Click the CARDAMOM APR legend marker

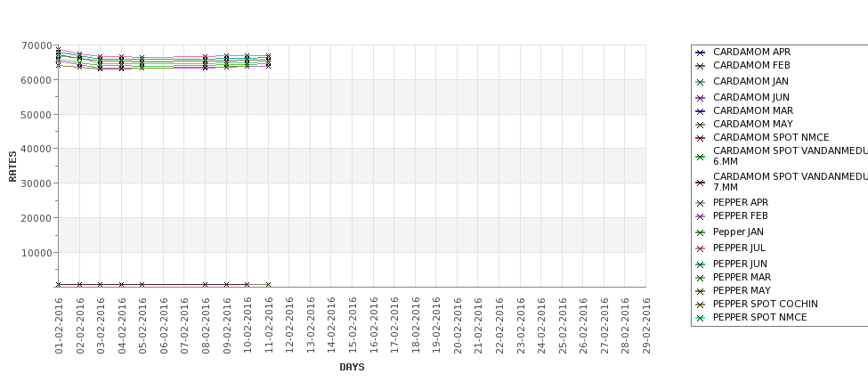pos(700,53)
